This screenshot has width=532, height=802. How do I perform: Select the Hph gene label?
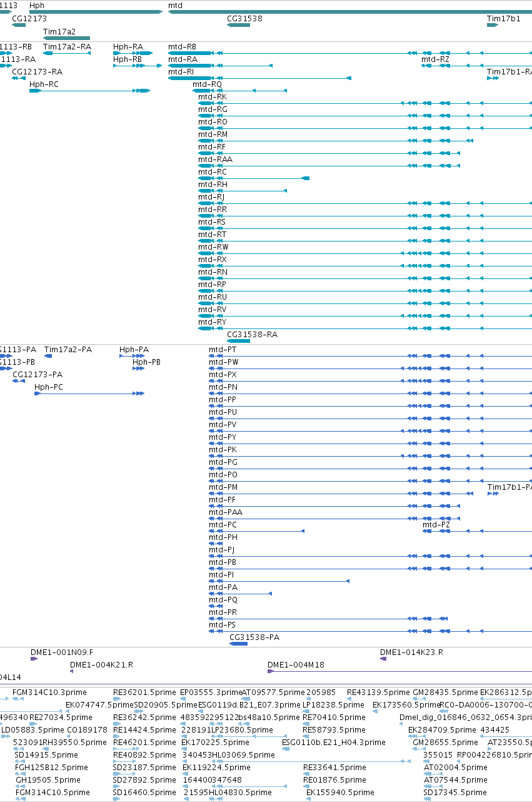click(x=37, y=5)
